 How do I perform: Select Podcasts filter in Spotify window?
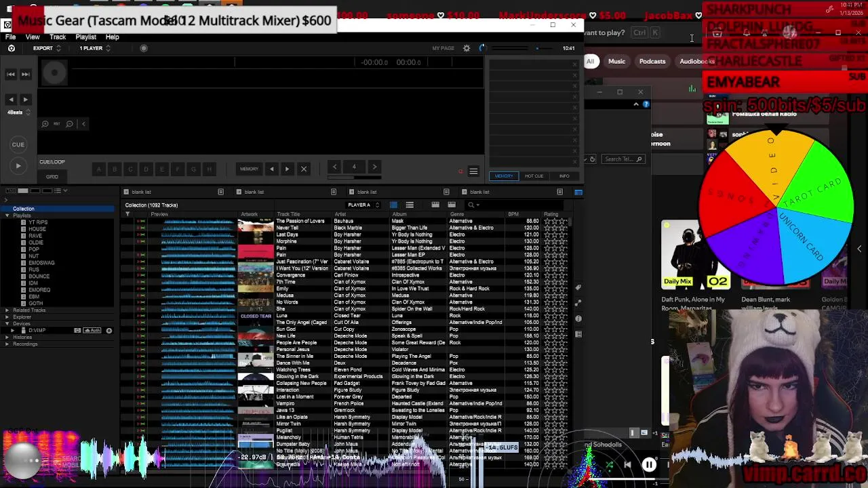pos(652,62)
